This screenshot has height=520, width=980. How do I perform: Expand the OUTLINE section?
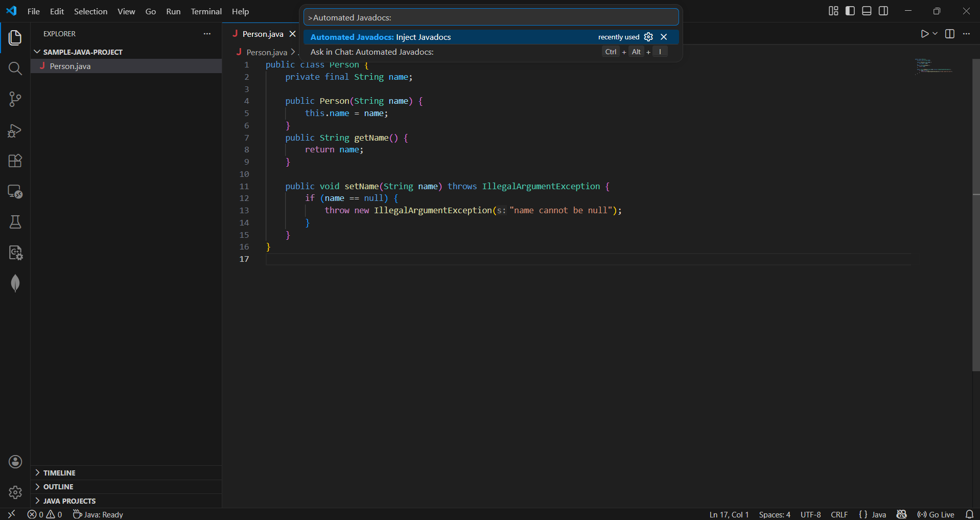[x=58, y=487]
